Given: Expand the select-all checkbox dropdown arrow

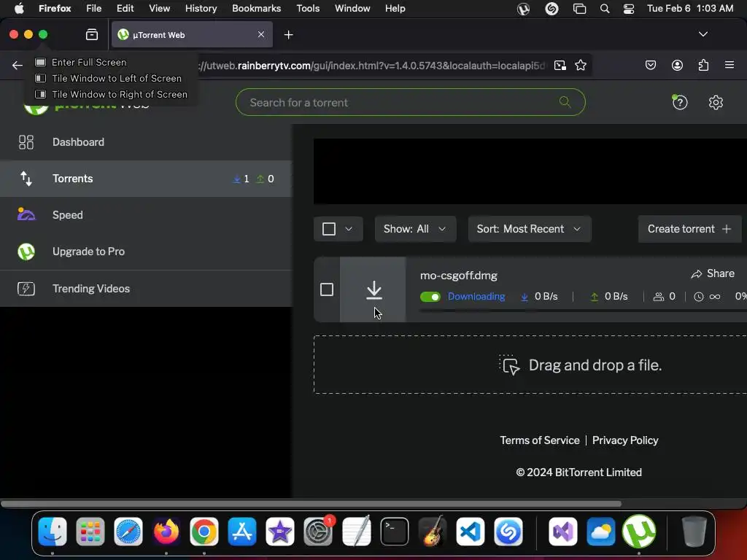Looking at the screenshot, I should (x=349, y=229).
